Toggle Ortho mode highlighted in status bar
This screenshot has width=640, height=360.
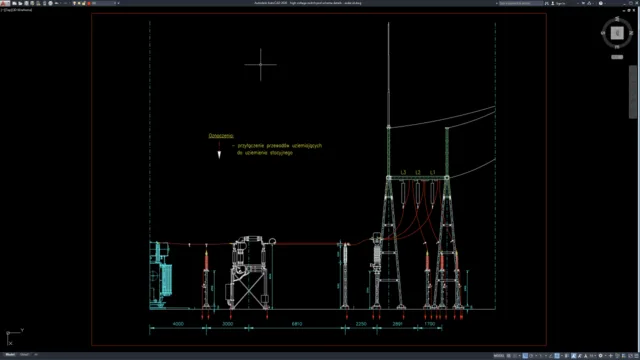coord(525,356)
